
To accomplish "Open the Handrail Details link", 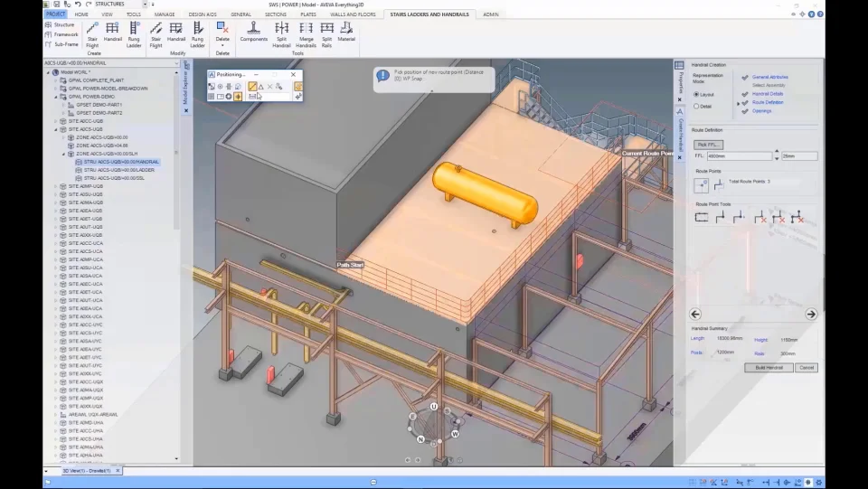I will (x=768, y=94).
